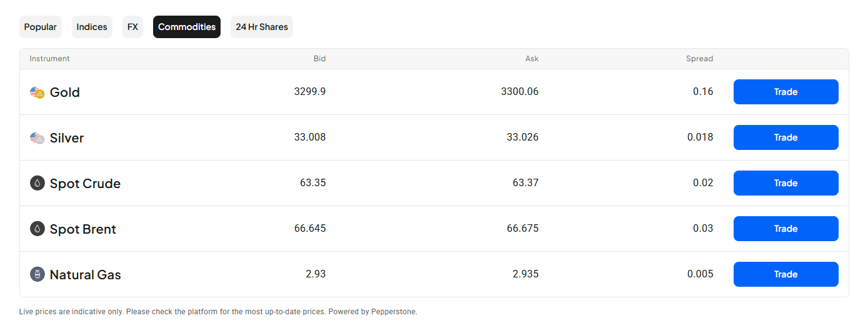
Task: Switch to the Popular tab
Action: pyautogui.click(x=41, y=27)
